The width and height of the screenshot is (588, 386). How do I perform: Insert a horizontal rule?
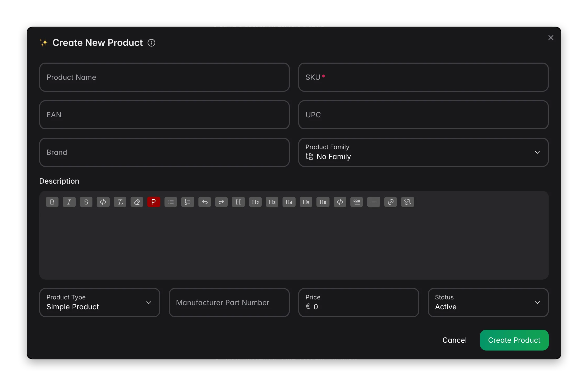point(373,202)
